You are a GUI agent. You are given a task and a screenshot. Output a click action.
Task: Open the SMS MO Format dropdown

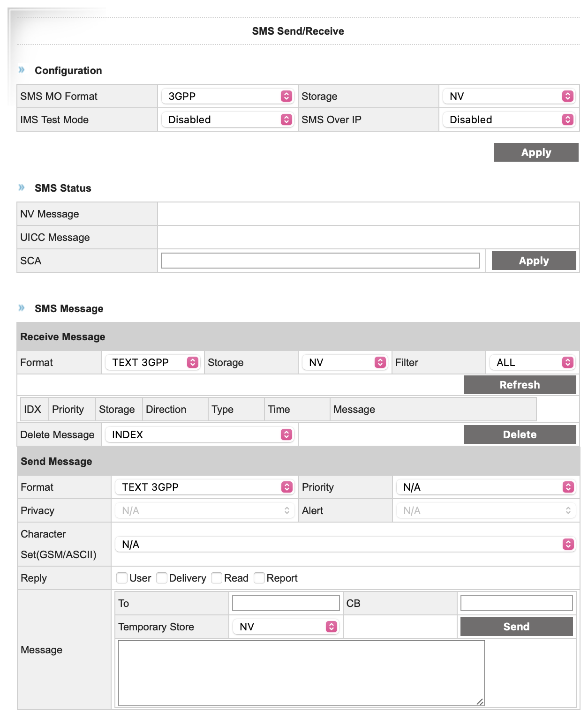coord(227,96)
